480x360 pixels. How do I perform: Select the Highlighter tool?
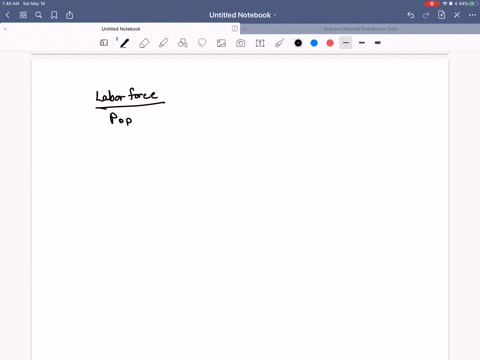coord(163,43)
